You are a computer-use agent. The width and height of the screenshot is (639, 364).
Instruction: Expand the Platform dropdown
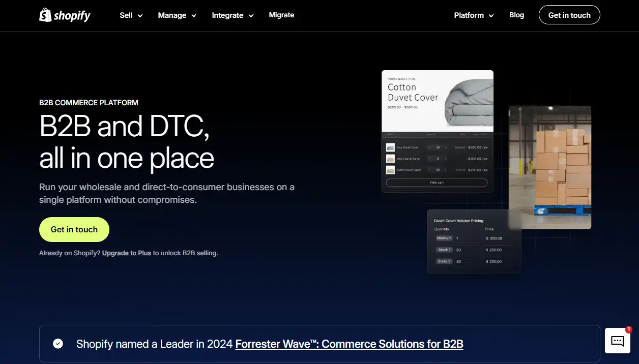click(474, 15)
